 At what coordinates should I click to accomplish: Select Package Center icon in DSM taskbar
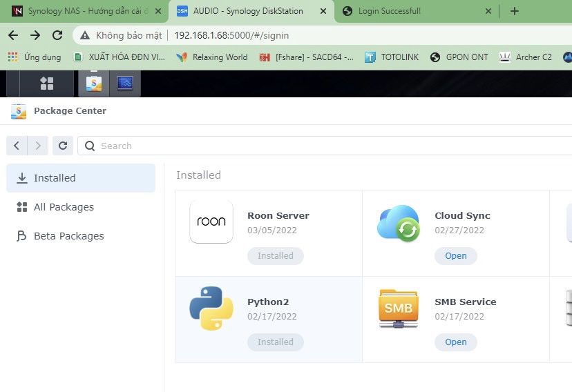coord(94,84)
